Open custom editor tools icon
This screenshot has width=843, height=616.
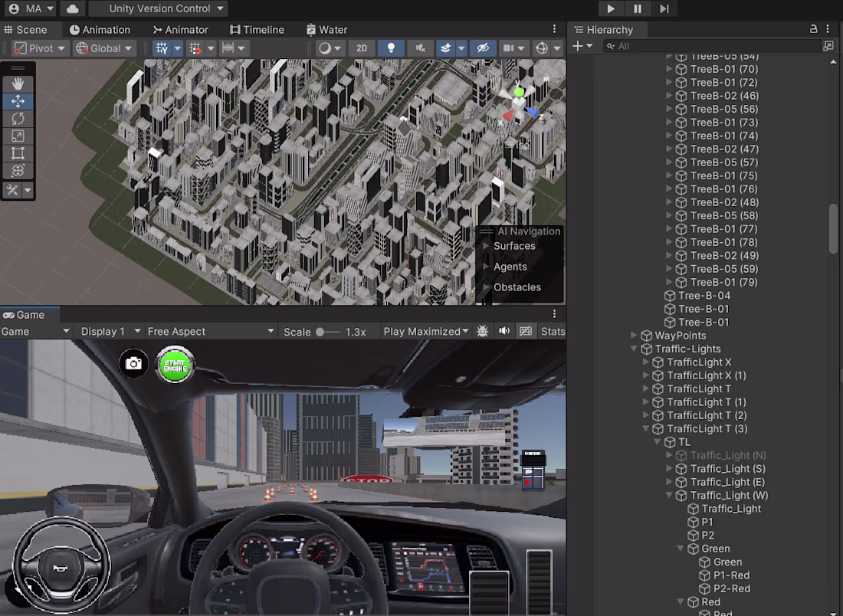click(x=12, y=190)
